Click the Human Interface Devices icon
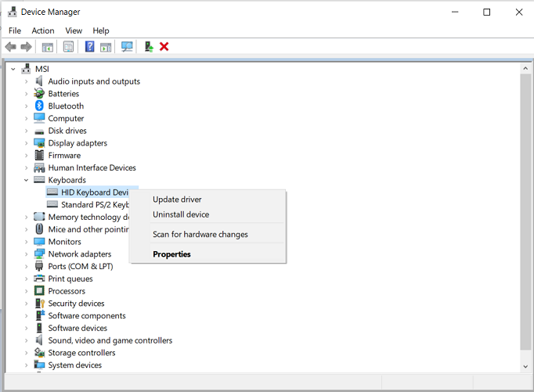 click(39, 167)
